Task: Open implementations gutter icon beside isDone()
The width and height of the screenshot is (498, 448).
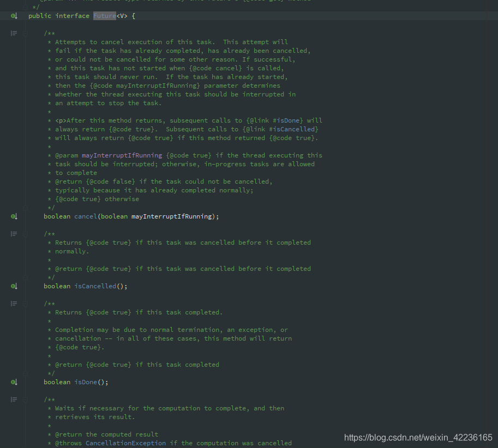Action: pyautogui.click(x=14, y=382)
